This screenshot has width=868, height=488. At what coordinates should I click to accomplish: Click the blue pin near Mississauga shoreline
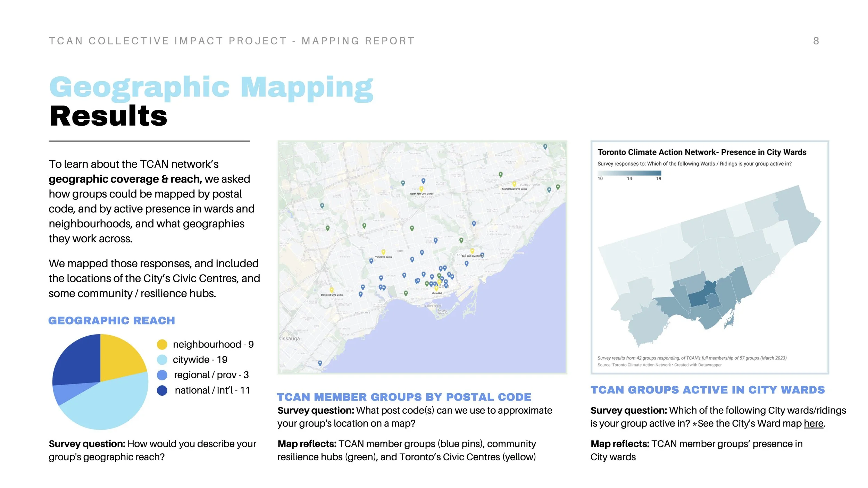pos(320,363)
